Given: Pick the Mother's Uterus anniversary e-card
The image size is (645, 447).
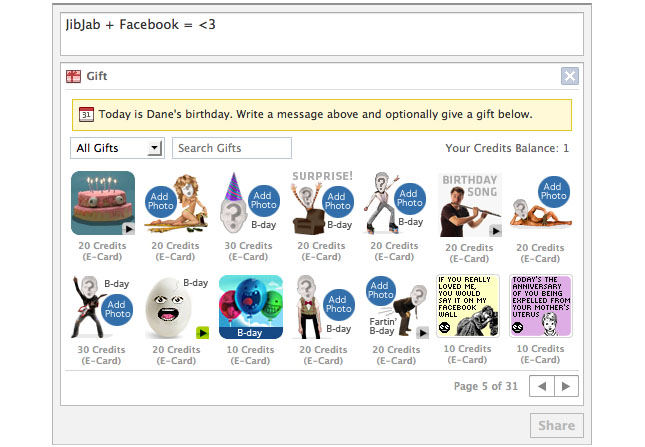Looking at the screenshot, I should 541,307.
